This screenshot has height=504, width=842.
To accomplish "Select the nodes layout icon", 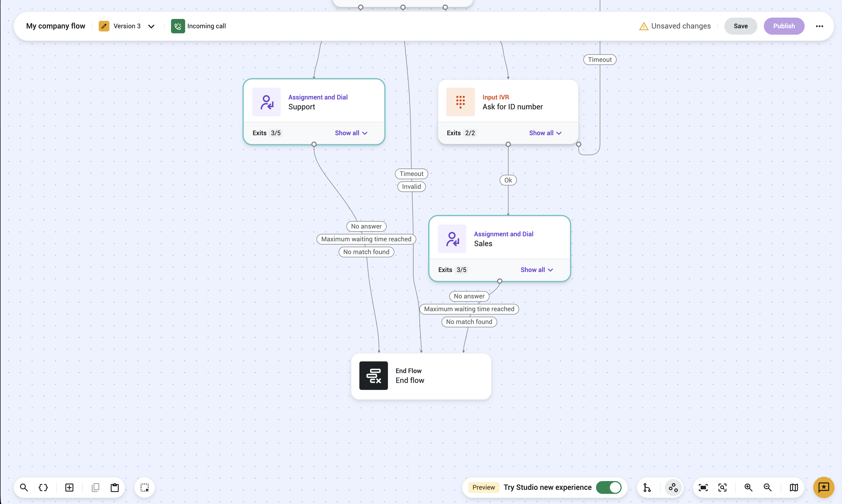I will 673,488.
